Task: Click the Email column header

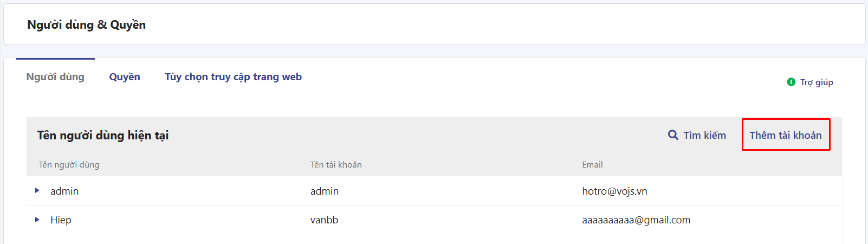Action: tap(592, 164)
